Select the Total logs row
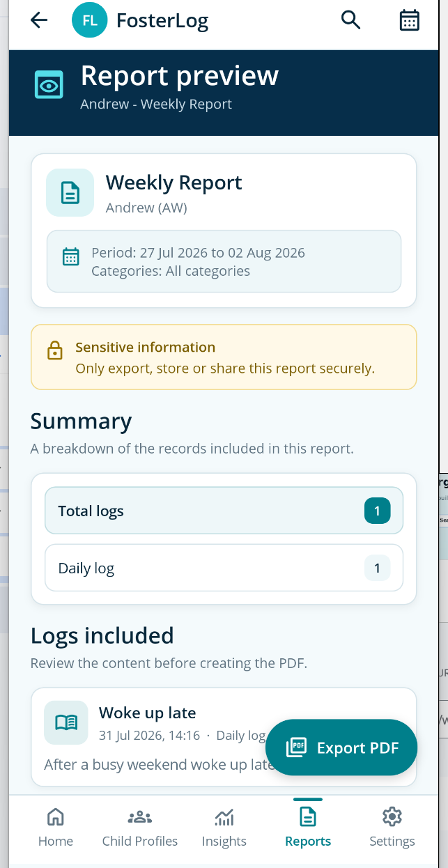This screenshot has height=868, width=448. [x=224, y=511]
